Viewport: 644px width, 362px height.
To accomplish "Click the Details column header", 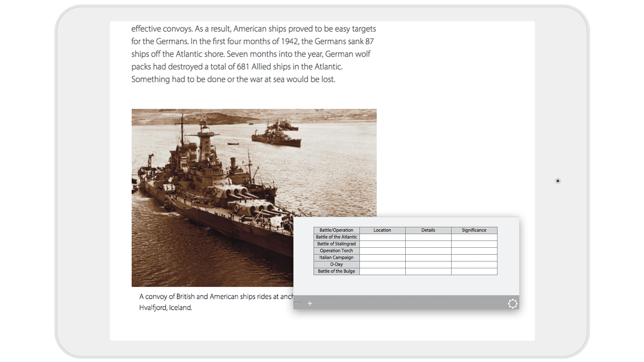I will (x=428, y=230).
